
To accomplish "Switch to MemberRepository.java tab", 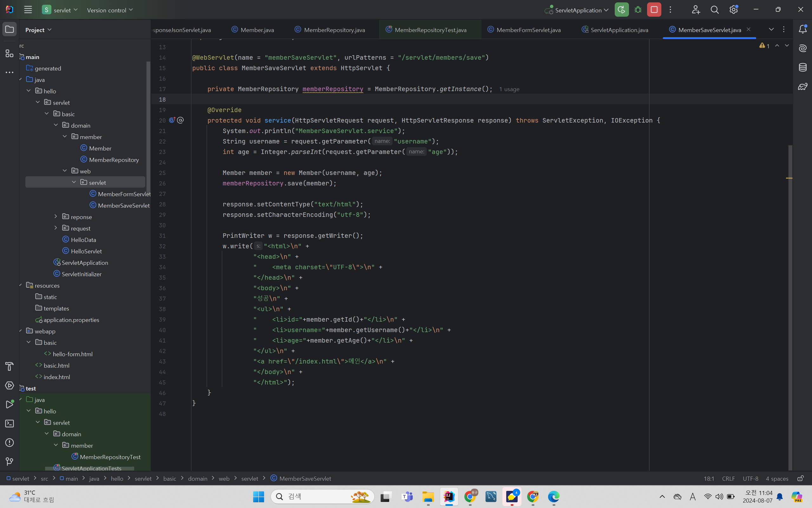I will [x=330, y=30].
